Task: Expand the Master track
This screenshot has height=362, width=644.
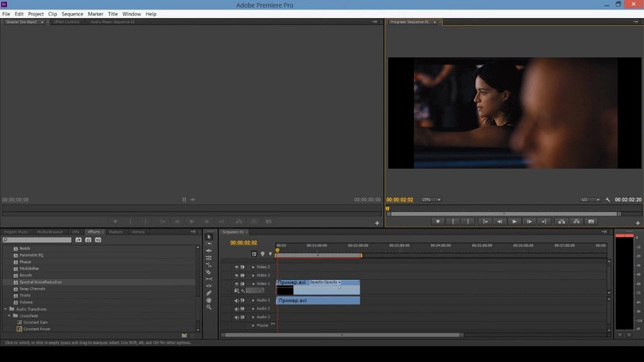Action: coord(253,325)
